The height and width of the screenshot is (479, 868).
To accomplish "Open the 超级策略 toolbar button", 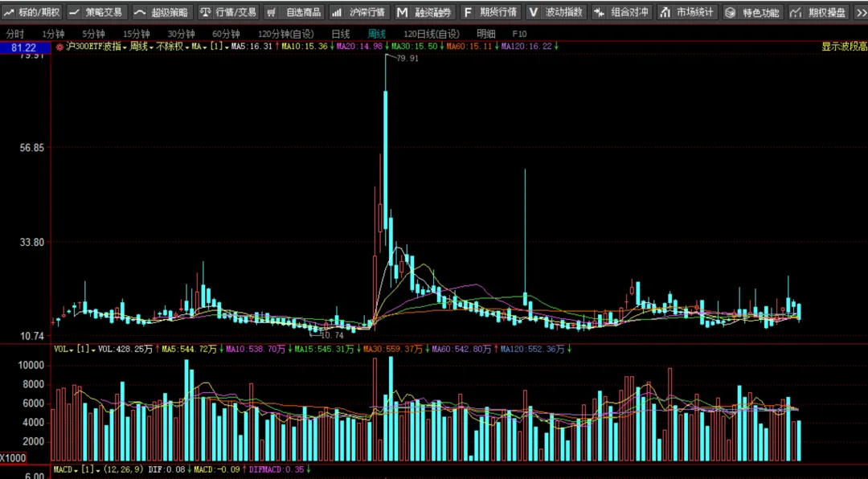I will (162, 12).
